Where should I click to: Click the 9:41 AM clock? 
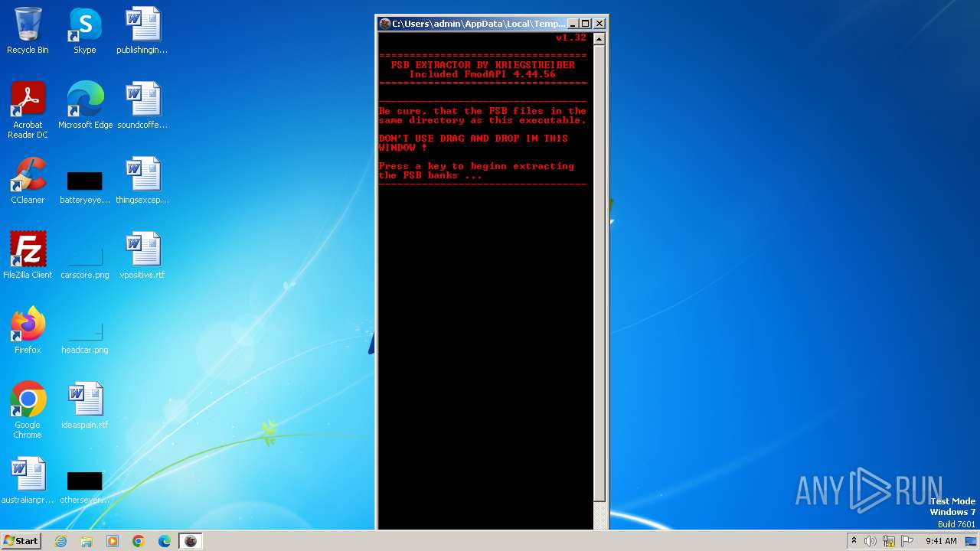(x=941, y=541)
